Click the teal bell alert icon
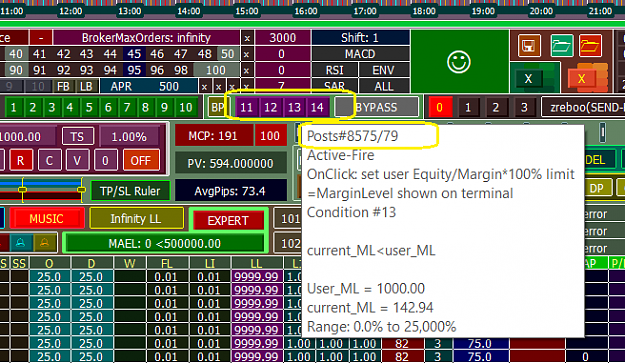Image resolution: width=625 pixels, height=363 pixels. (x=20, y=243)
